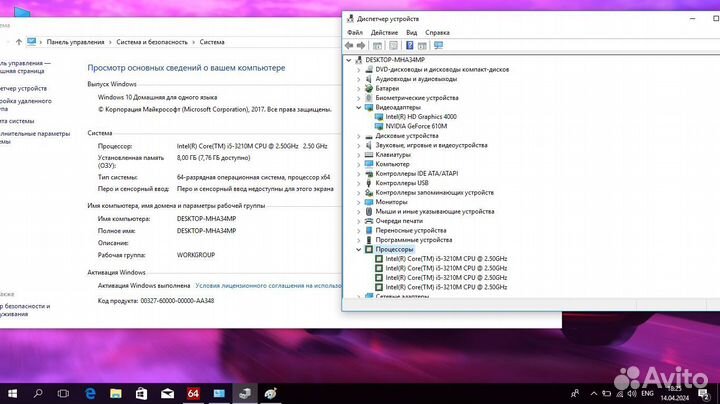This screenshot has height=404, width=720.
Task: Click the Device Manager title bar icon
Action: point(350,19)
